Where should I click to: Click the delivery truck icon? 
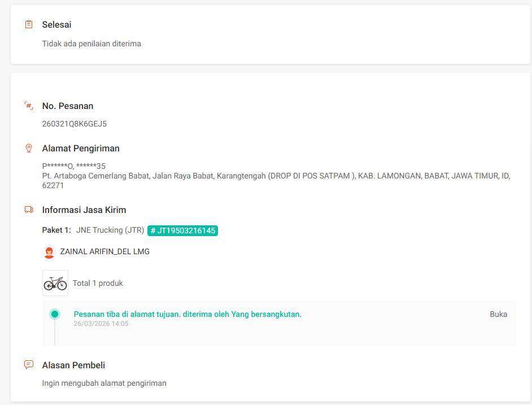pos(29,210)
